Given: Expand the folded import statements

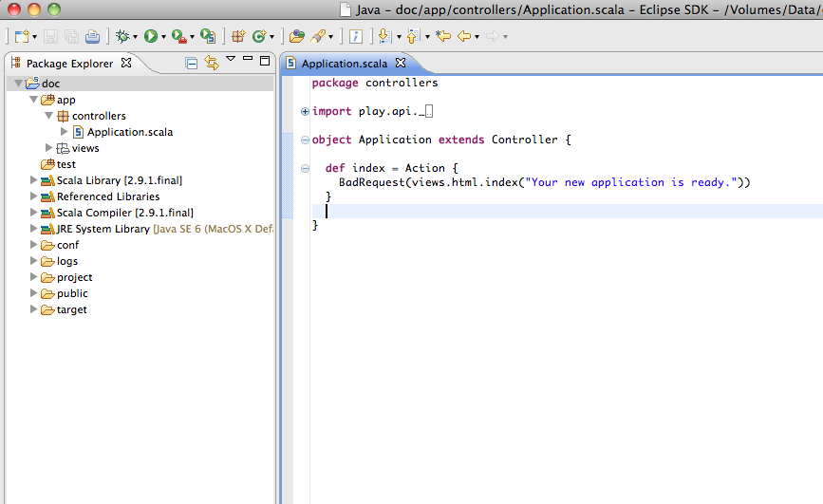Looking at the screenshot, I should pyautogui.click(x=305, y=111).
